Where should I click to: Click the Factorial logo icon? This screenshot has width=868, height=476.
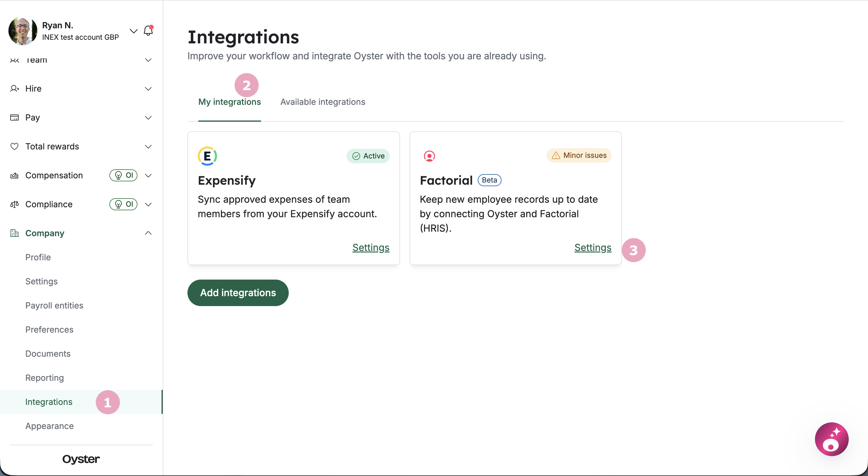click(429, 156)
